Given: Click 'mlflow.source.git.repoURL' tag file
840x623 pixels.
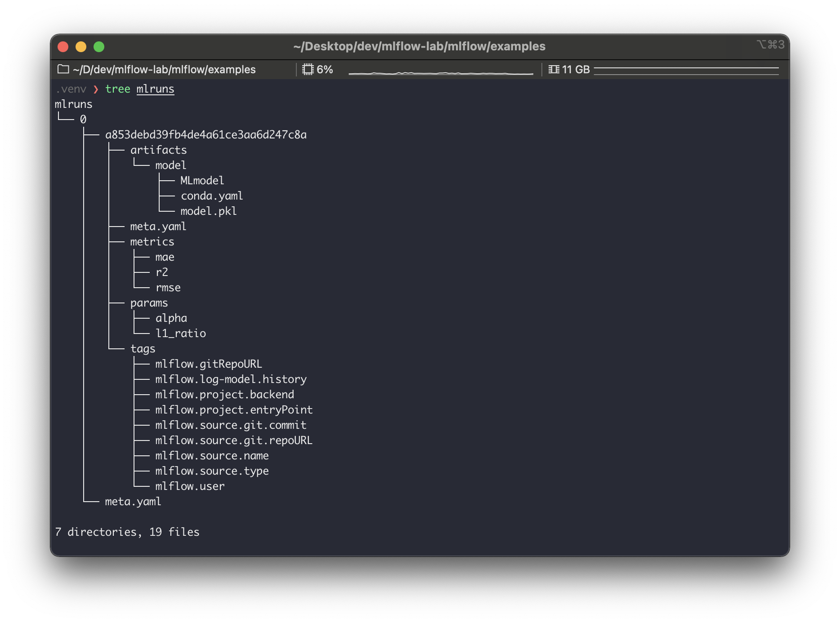Looking at the screenshot, I should click(x=234, y=441).
